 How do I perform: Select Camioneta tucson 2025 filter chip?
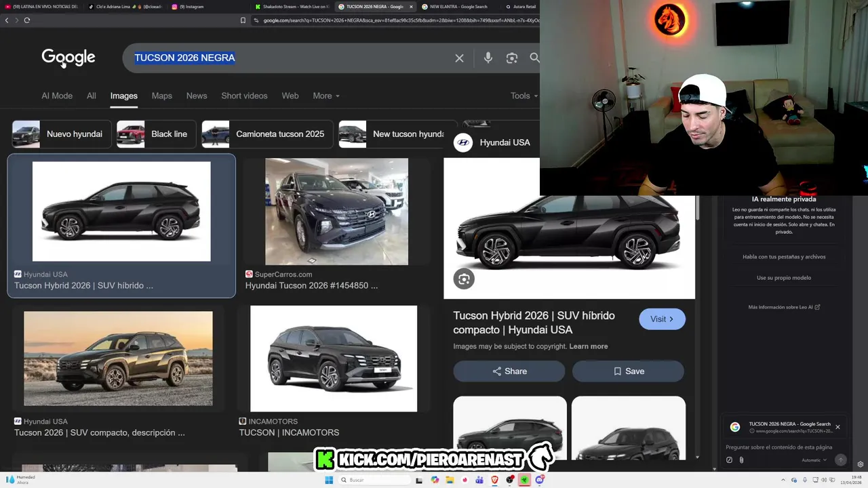point(267,134)
